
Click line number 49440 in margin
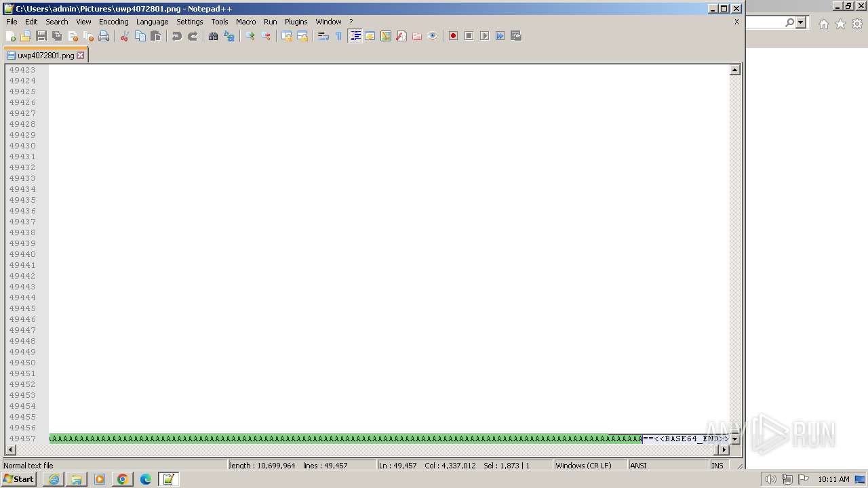[22, 254]
